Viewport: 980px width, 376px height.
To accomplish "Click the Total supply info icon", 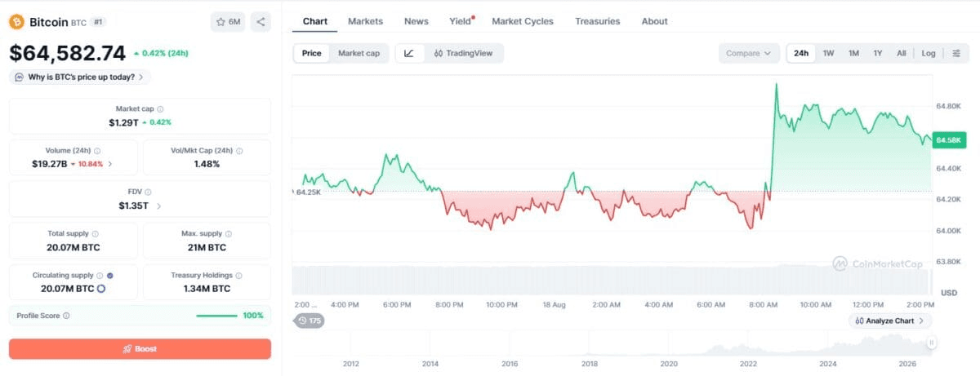I will (x=96, y=234).
